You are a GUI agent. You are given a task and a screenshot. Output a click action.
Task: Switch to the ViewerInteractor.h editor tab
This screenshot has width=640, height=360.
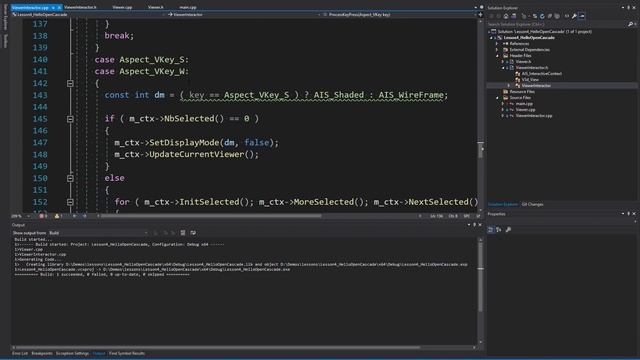80,7
